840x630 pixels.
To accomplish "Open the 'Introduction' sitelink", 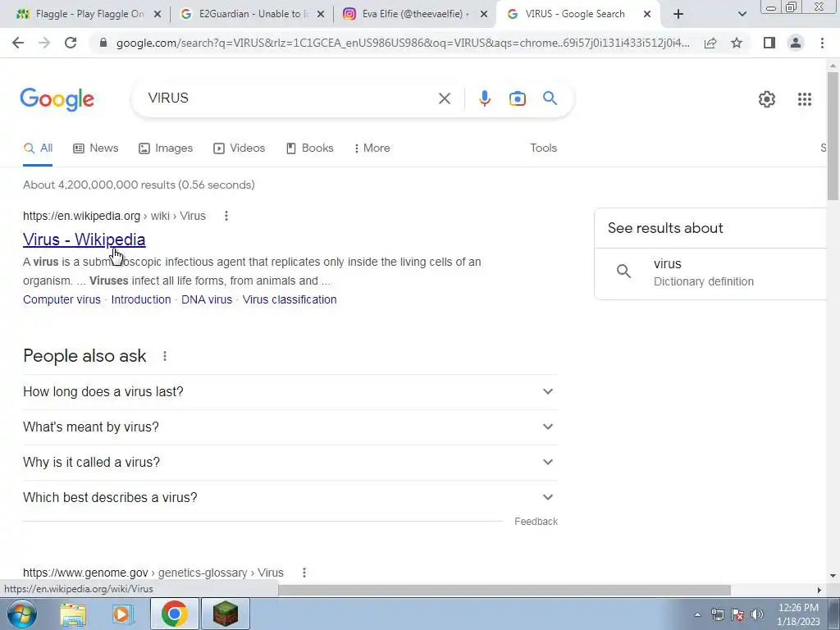I will tap(141, 299).
